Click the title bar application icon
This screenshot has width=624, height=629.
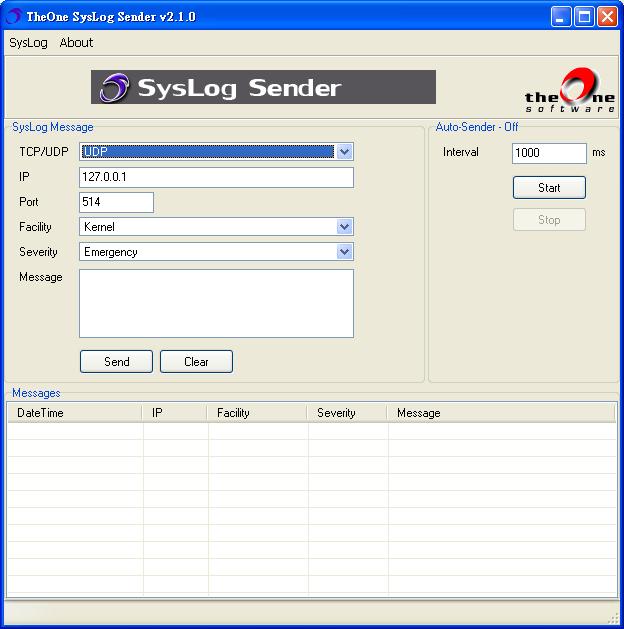(14, 16)
